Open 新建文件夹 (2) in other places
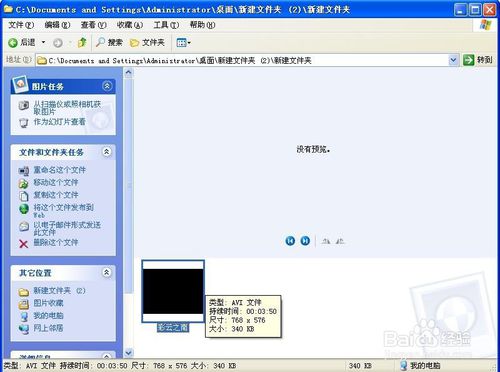500x372 pixels. (59, 291)
